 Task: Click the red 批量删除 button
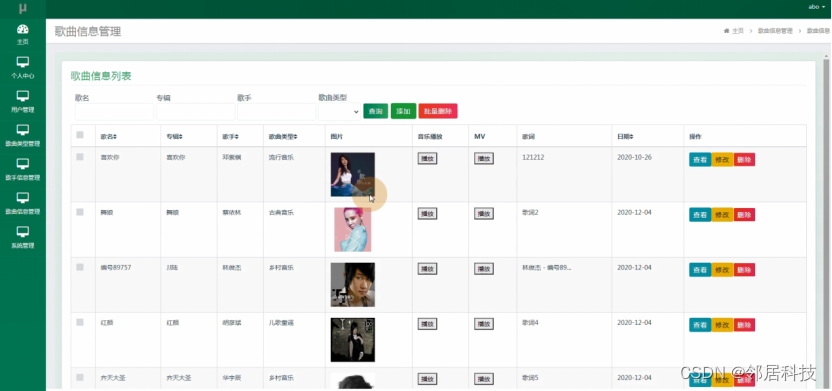click(438, 111)
